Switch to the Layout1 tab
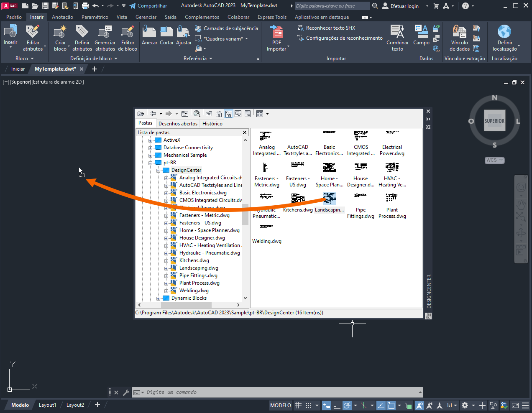 coord(47,405)
